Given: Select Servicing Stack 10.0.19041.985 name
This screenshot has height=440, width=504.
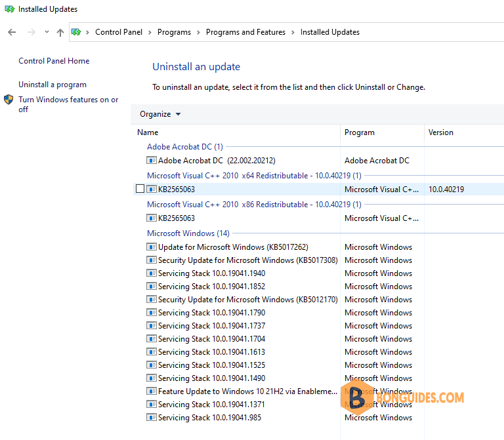Looking at the screenshot, I should pos(209,418).
